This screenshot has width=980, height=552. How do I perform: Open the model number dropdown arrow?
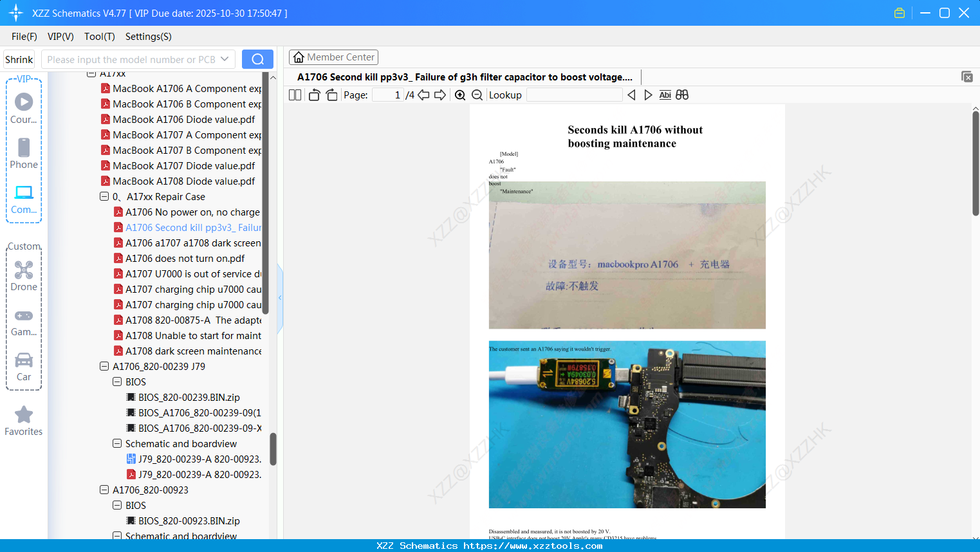pyautogui.click(x=225, y=59)
